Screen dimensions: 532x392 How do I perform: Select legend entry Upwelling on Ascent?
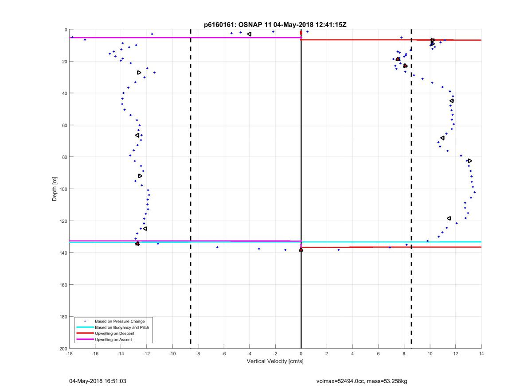(113, 339)
